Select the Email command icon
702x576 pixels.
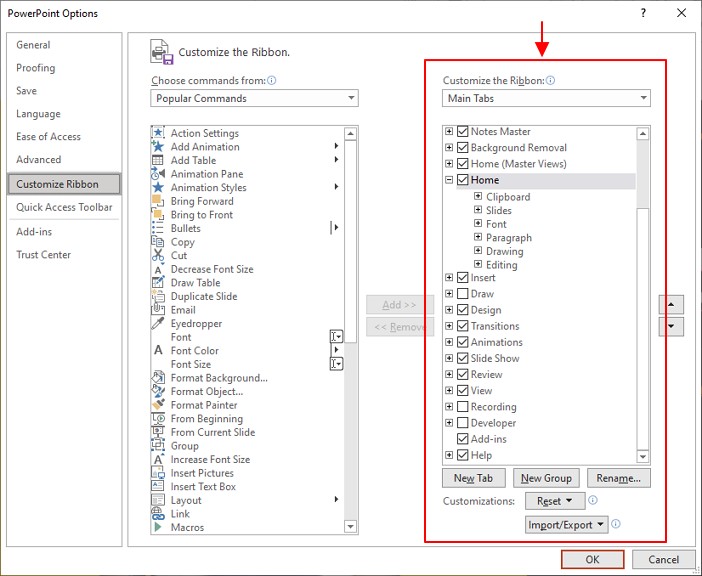pyautogui.click(x=158, y=310)
